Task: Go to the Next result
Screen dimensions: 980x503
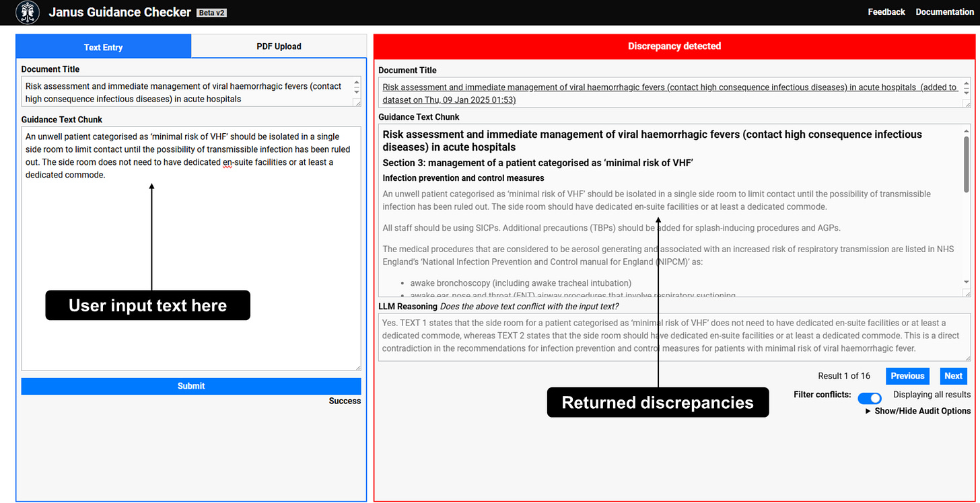Action: (953, 376)
